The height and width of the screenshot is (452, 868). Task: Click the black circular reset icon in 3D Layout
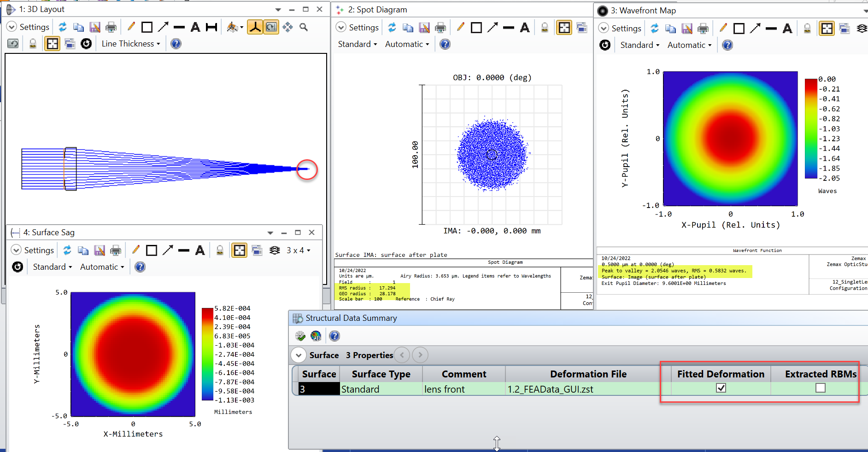point(86,44)
